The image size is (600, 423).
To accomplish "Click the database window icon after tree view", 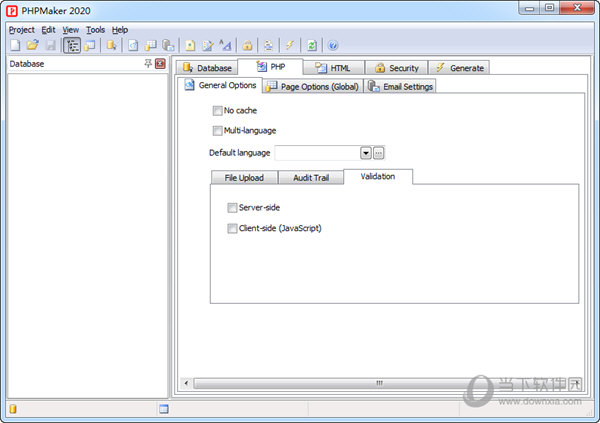I will pos(90,46).
